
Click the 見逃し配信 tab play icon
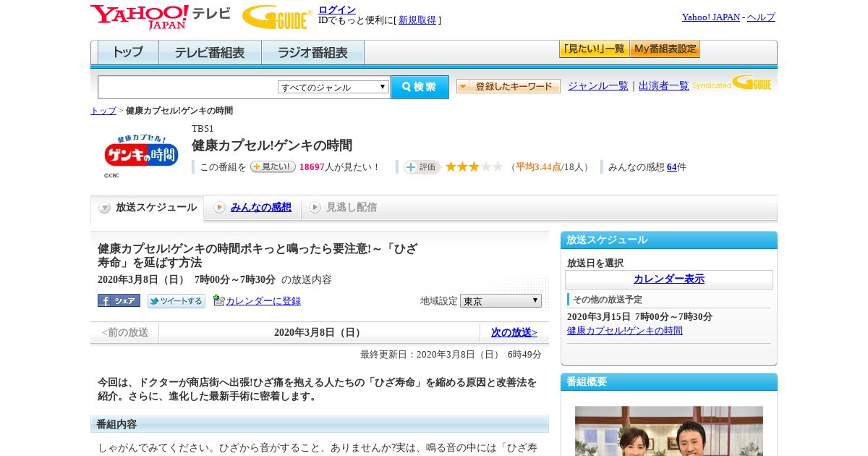coord(315,208)
